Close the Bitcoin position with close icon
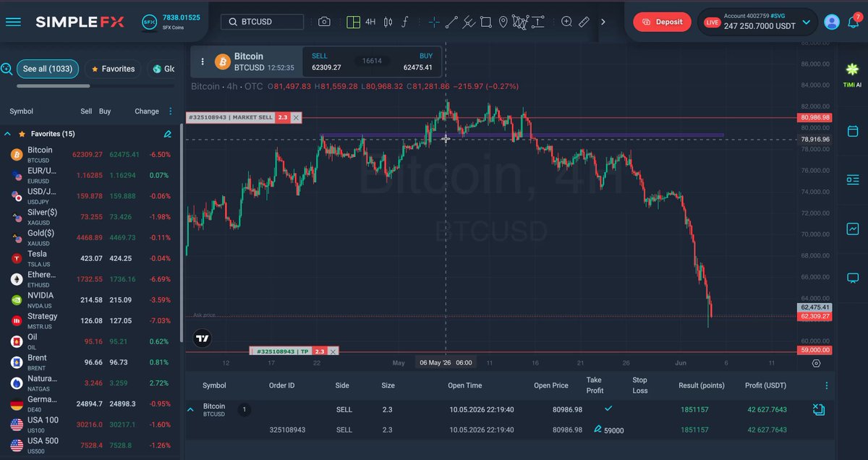868x460 pixels. coord(818,409)
